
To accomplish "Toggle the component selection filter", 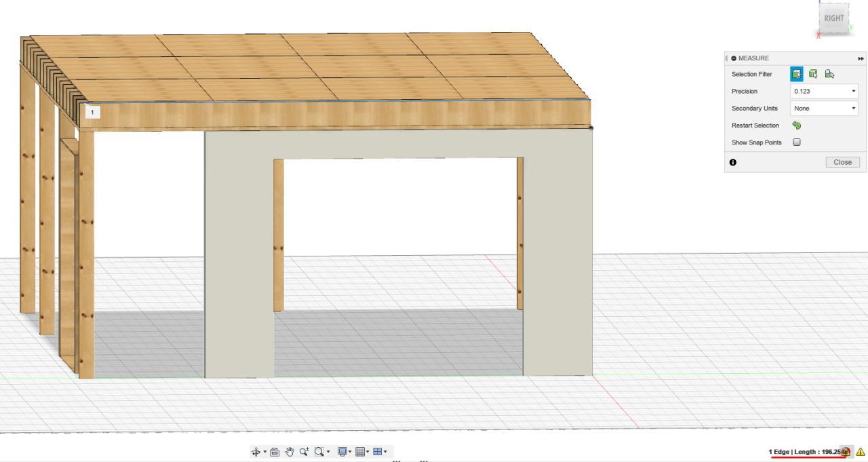I will point(813,73).
